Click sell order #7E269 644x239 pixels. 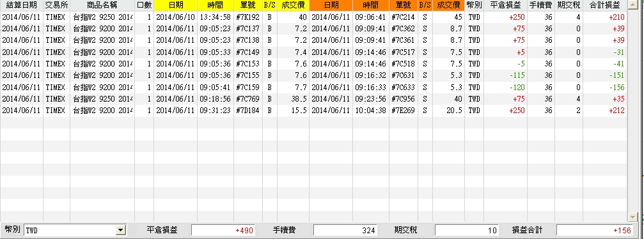click(x=403, y=110)
